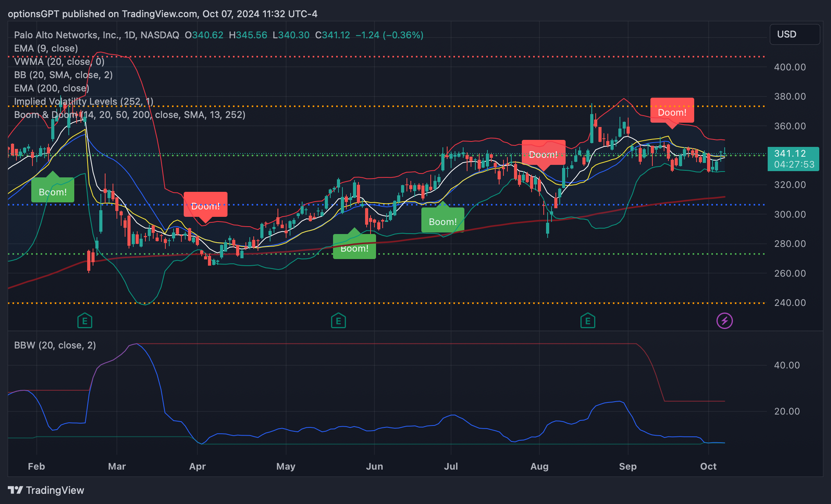Click the close value C341.12
831x504 pixels.
pyautogui.click(x=333, y=35)
